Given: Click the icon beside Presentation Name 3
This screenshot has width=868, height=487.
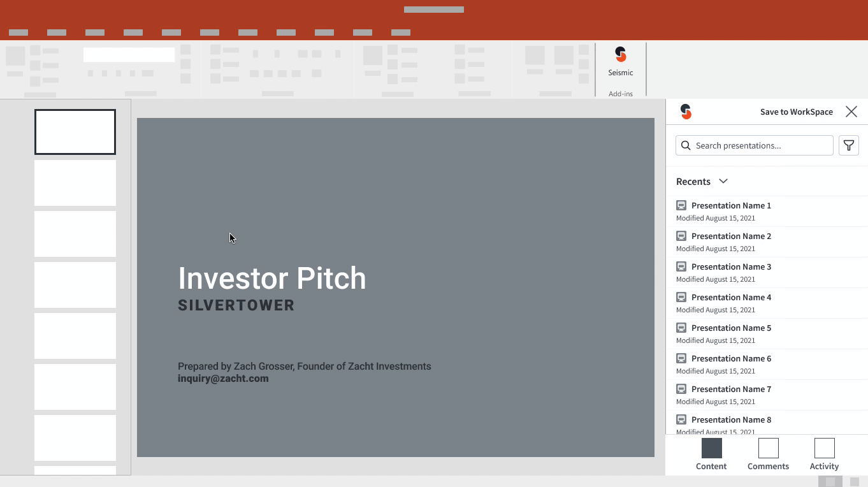Looking at the screenshot, I should 681,266.
